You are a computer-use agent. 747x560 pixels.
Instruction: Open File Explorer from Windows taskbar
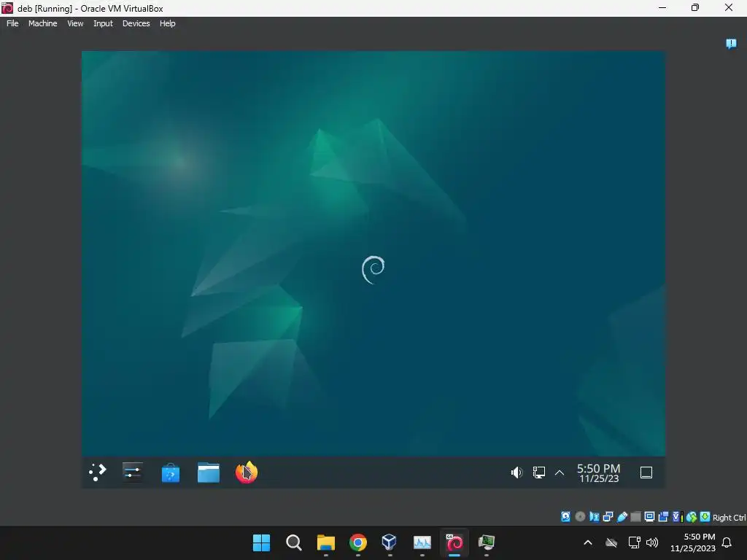point(326,542)
